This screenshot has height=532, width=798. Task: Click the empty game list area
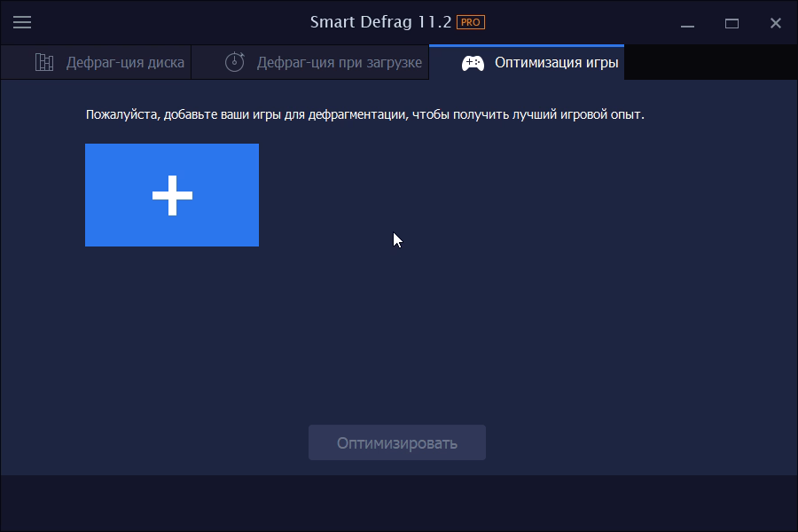coord(532,310)
